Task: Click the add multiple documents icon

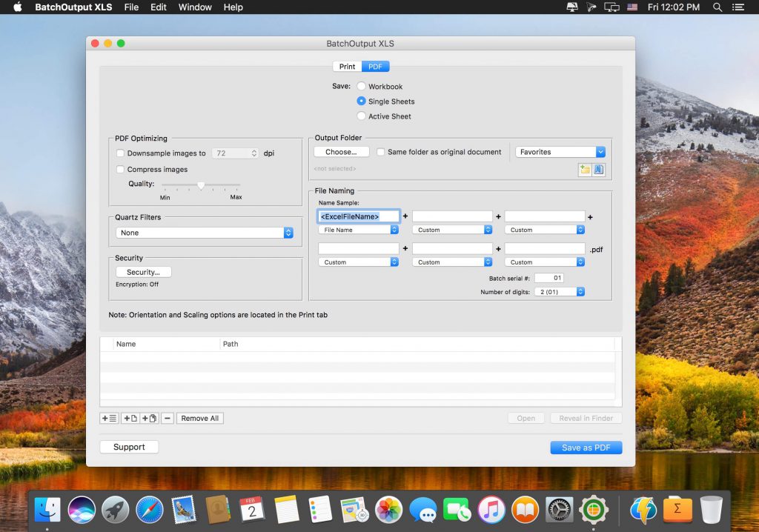Action: (x=149, y=418)
